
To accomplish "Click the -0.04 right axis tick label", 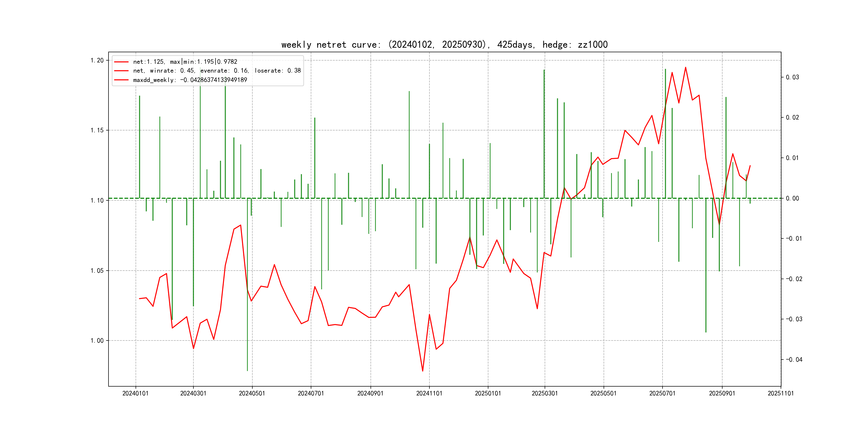I will (794, 360).
